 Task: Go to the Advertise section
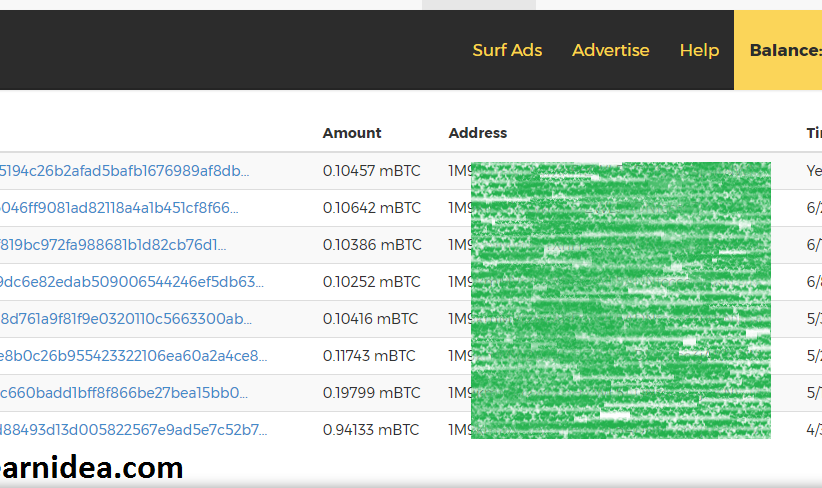[610, 50]
